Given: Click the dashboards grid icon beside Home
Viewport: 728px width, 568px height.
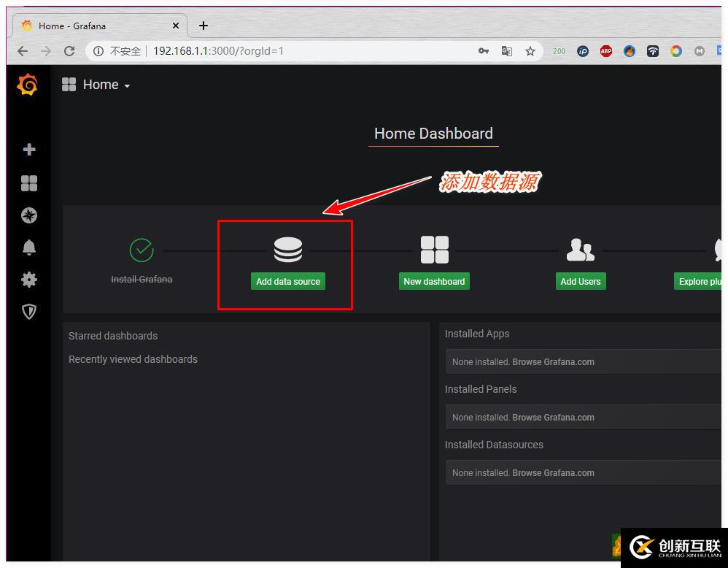Looking at the screenshot, I should click(69, 85).
